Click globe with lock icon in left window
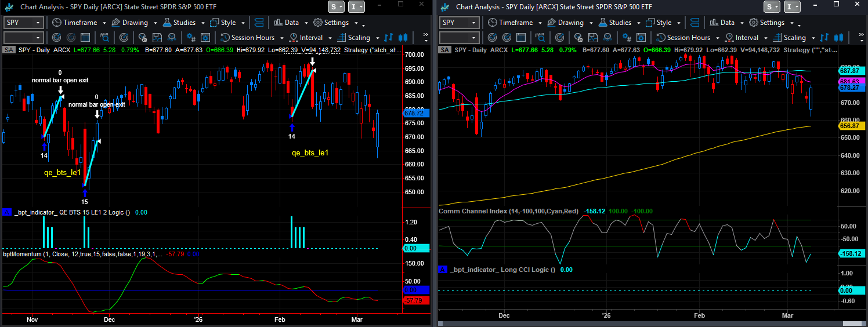 click(x=142, y=38)
